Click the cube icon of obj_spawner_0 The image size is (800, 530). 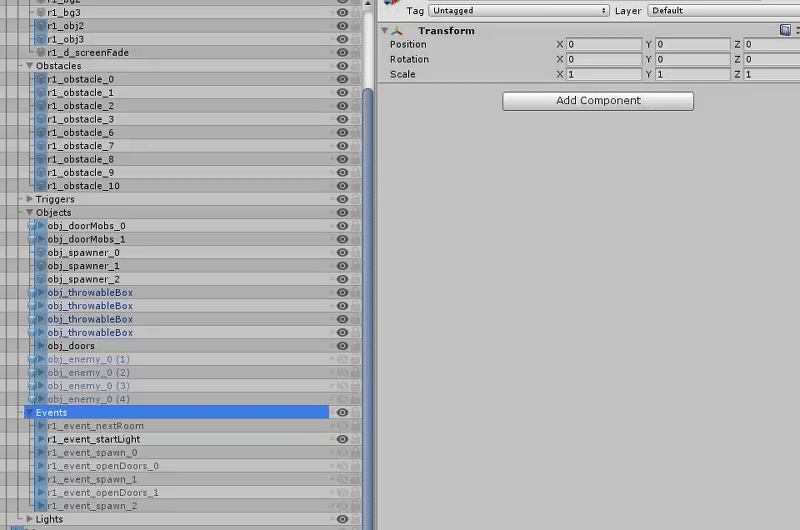(x=41, y=253)
